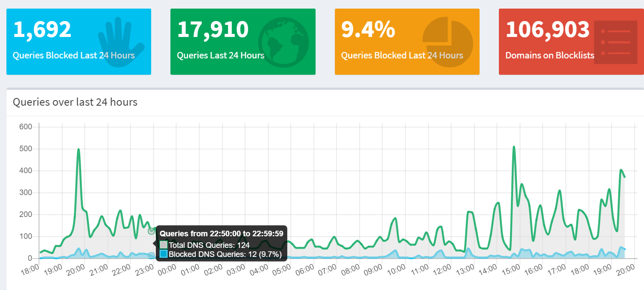Viewport: 644px width, 290px height.
Task: Click the tallest green peak near 15:00
Action: point(514,147)
